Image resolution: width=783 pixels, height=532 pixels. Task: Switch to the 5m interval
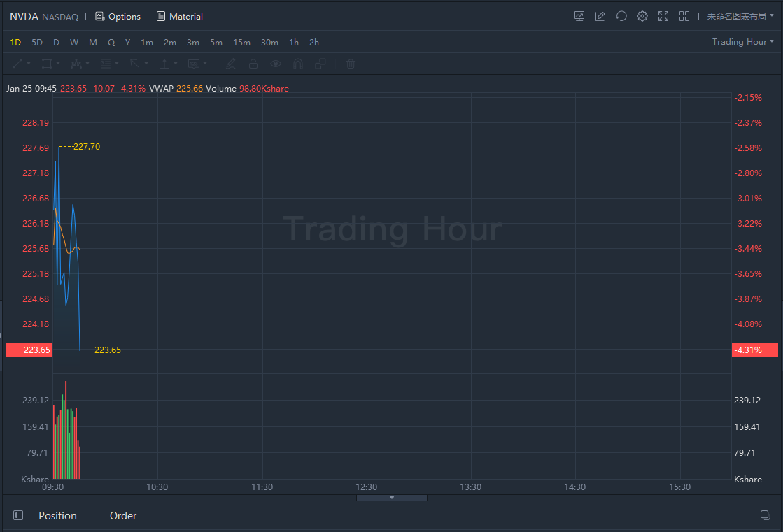pyautogui.click(x=216, y=43)
